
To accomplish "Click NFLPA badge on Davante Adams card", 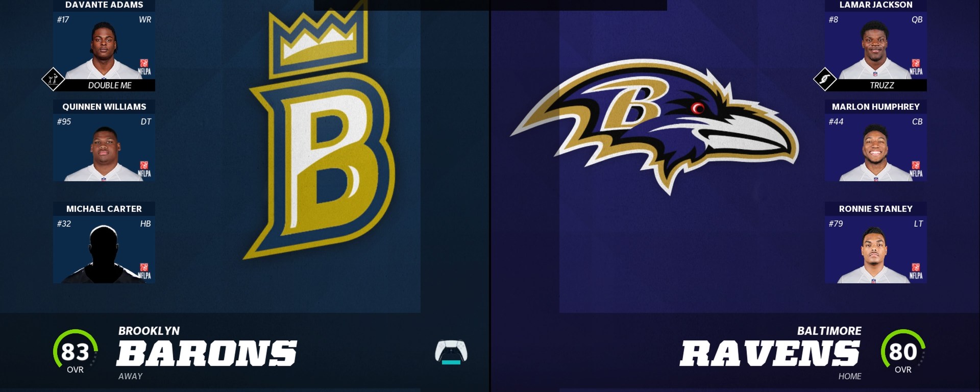I will pos(144,67).
